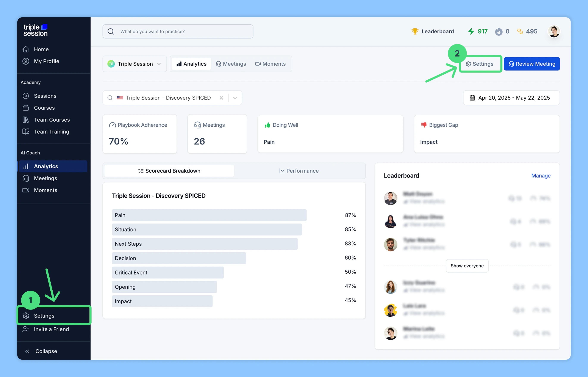Click the Impact scorecard bar
588x377 pixels.
coord(162,301)
